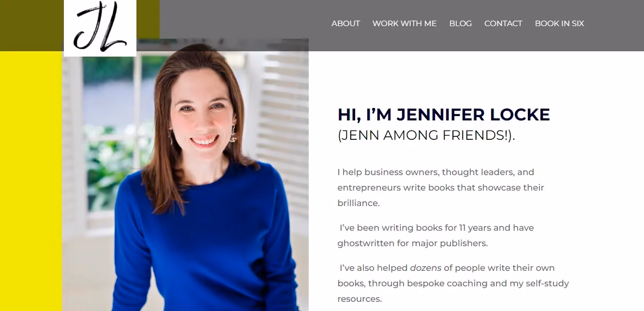Open the ABOUT page
644x311 pixels.
(x=345, y=23)
